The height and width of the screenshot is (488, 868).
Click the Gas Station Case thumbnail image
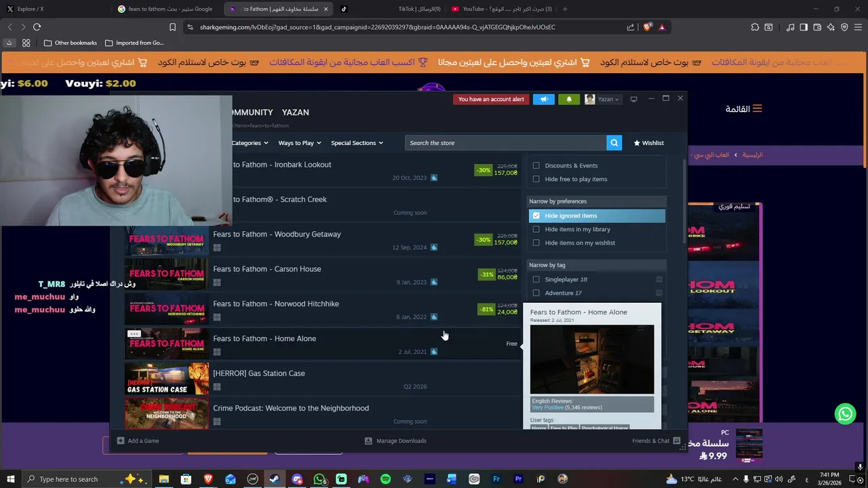167,379
